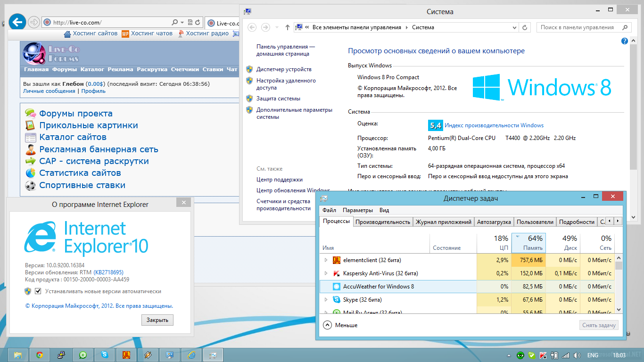The height and width of the screenshot is (362, 644).
Task: Open the Параметры menu in Task Manager
Action: coord(357,210)
